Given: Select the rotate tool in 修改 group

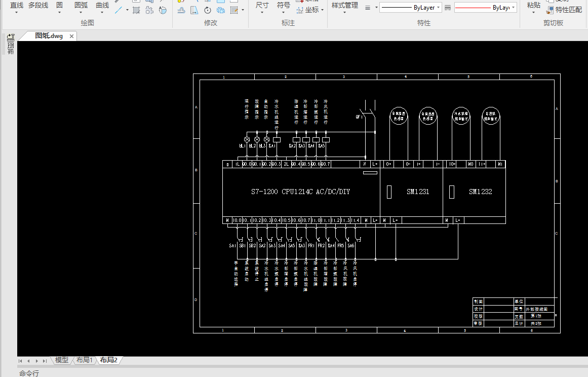Looking at the screenshot, I should tap(207, 10).
